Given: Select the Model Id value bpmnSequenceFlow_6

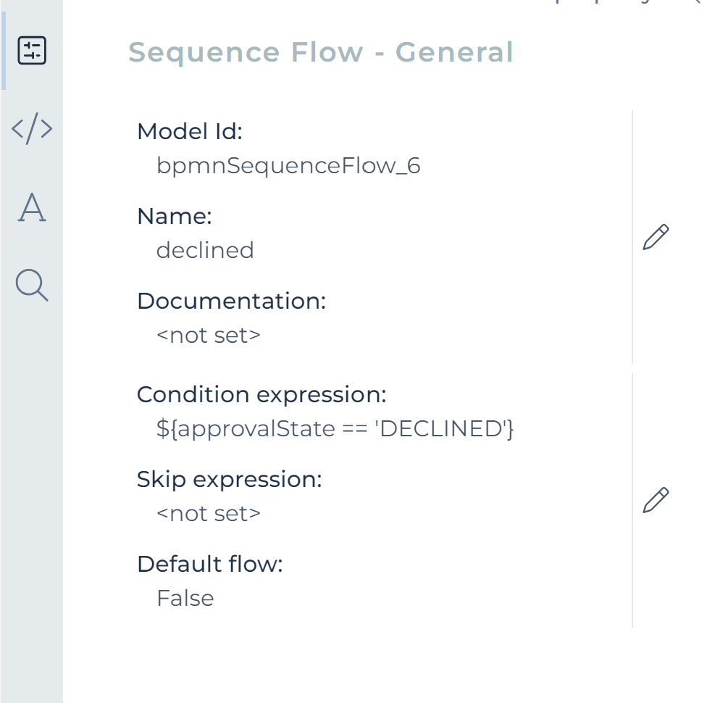Looking at the screenshot, I should pos(288,165).
